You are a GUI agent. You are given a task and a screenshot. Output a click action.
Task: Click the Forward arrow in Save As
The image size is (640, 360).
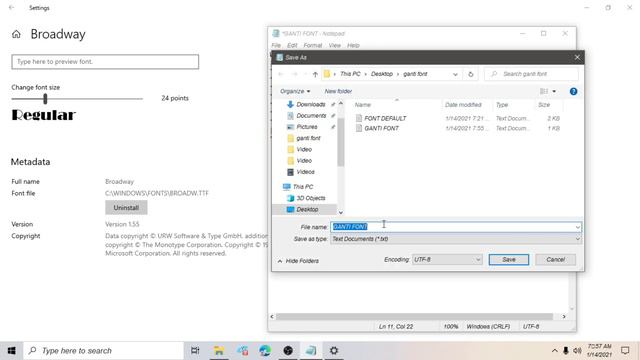point(294,74)
